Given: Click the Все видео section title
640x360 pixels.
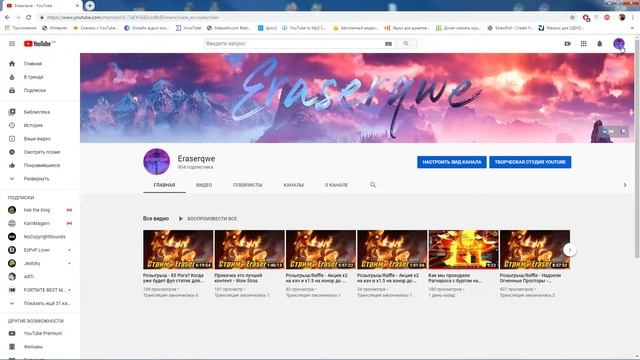Looking at the screenshot, I should coord(156,219).
